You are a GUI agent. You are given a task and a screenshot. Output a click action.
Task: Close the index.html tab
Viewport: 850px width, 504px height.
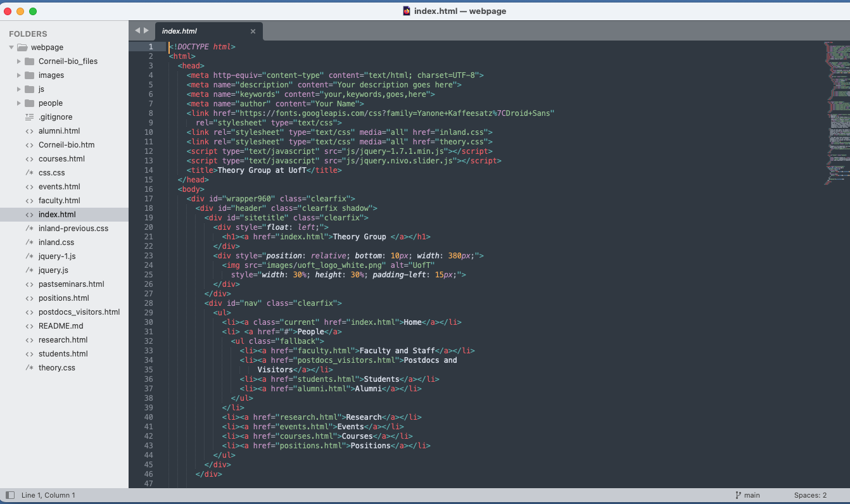point(253,31)
